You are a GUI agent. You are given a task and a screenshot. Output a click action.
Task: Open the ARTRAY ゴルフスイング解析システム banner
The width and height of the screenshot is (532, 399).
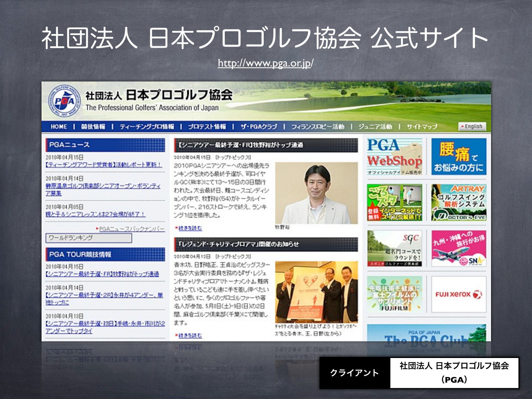(459, 203)
